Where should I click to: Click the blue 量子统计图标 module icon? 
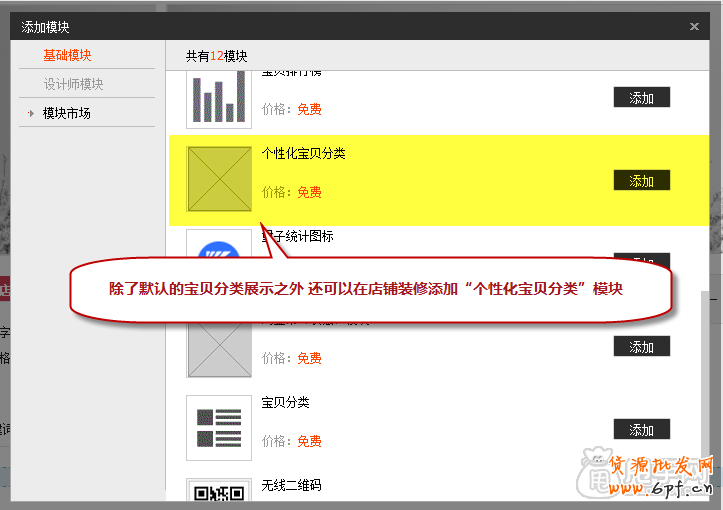click(219, 249)
